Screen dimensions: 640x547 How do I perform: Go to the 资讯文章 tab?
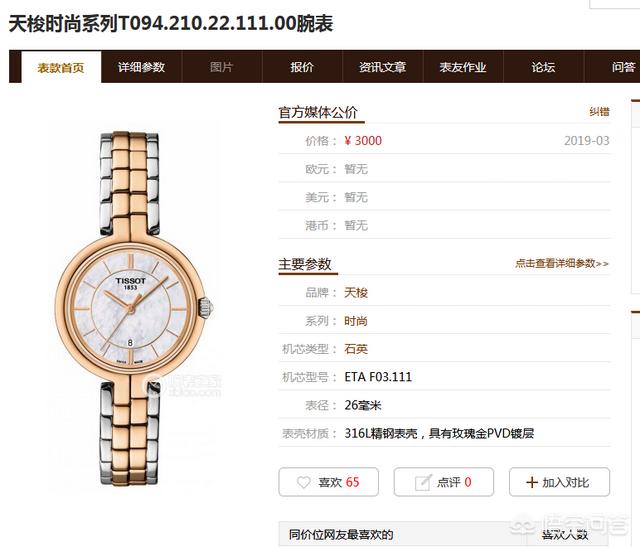(382, 67)
